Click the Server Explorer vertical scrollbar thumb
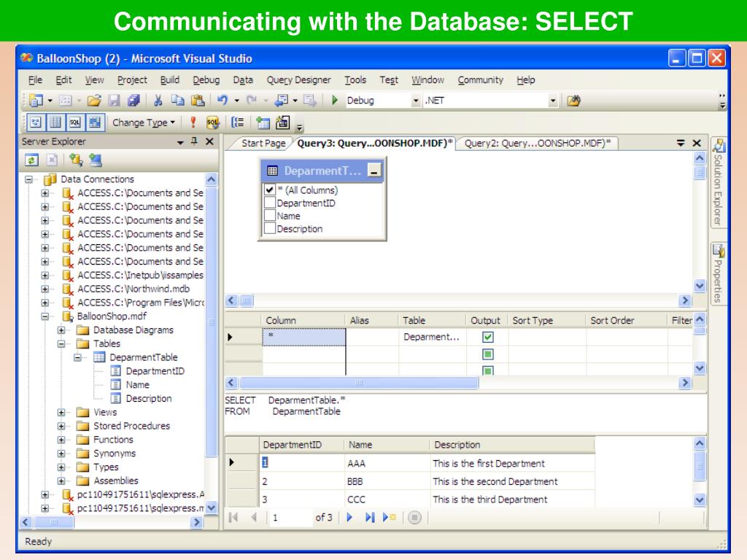 (x=211, y=322)
